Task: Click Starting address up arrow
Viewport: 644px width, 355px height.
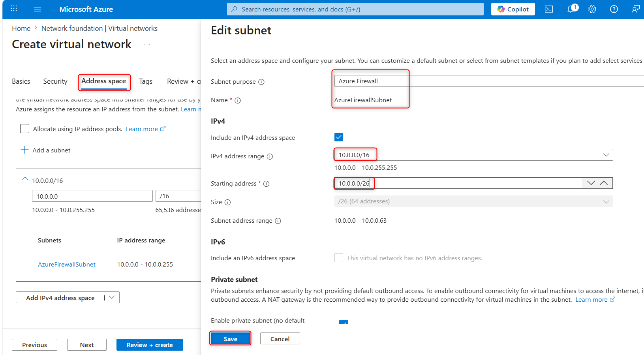Action: tap(604, 183)
